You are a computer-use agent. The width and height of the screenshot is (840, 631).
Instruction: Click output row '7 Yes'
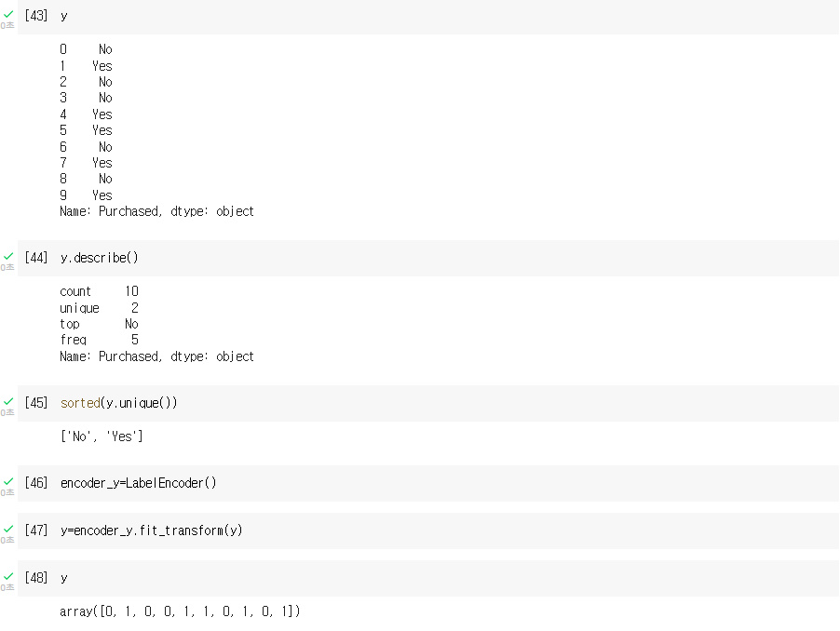86,163
